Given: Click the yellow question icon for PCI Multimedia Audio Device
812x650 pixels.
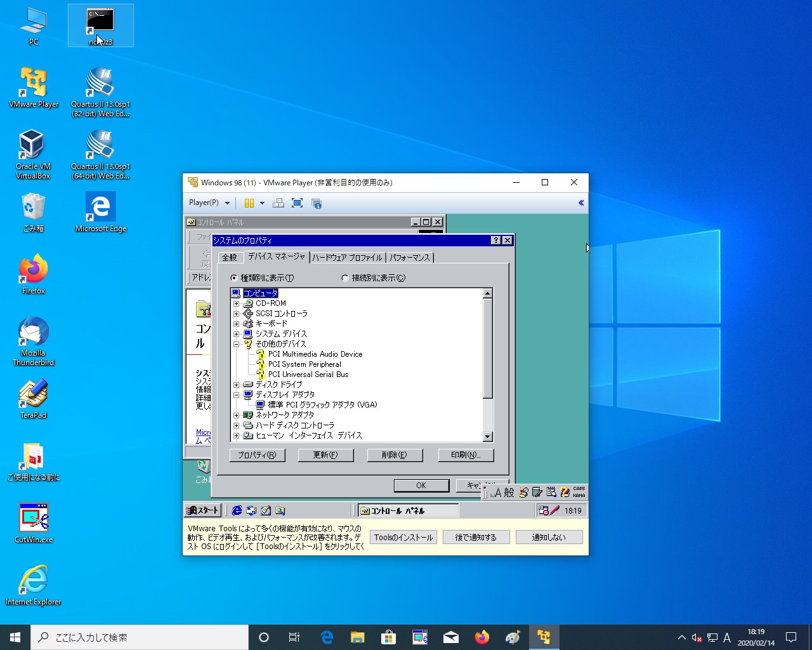Looking at the screenshot, I should tap(261, 354).
